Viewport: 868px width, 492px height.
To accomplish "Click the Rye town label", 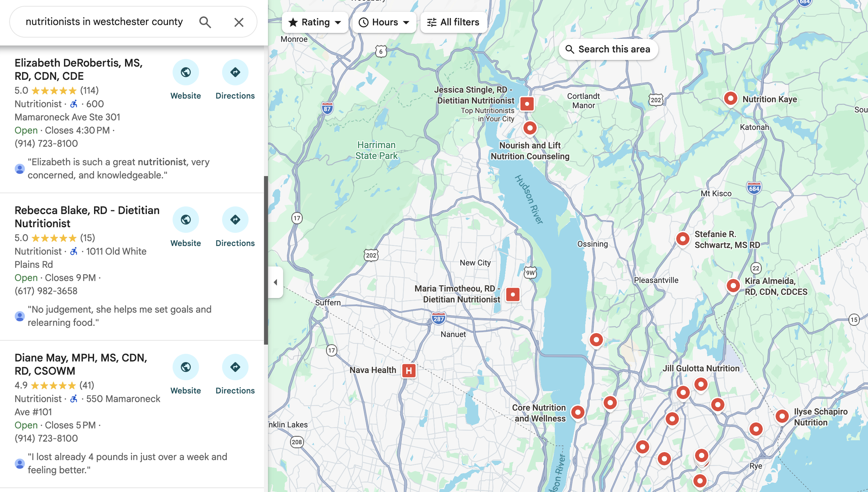I will [x=756, y=466].
